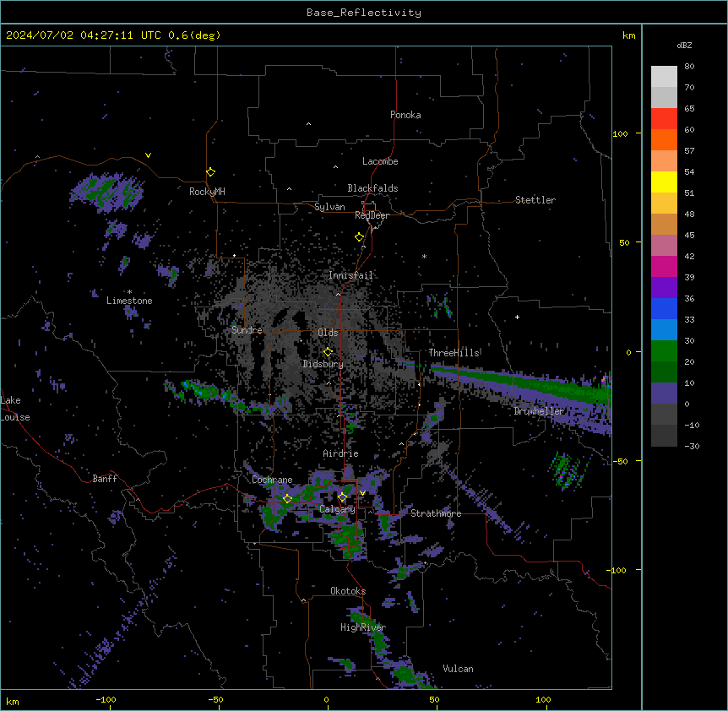Click the RedDeer label
Image resolution: width=728 pixels, height=711 pixels.
(x=372, y=215)
